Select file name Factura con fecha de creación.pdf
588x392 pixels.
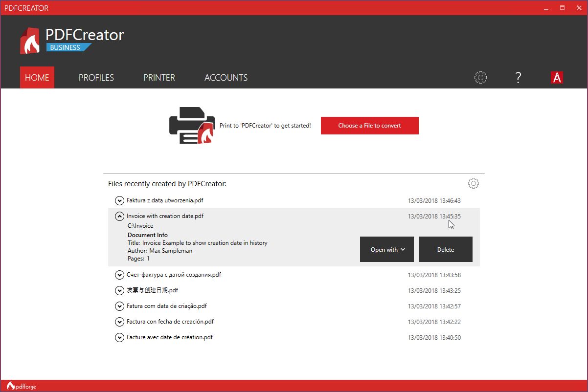170,322
